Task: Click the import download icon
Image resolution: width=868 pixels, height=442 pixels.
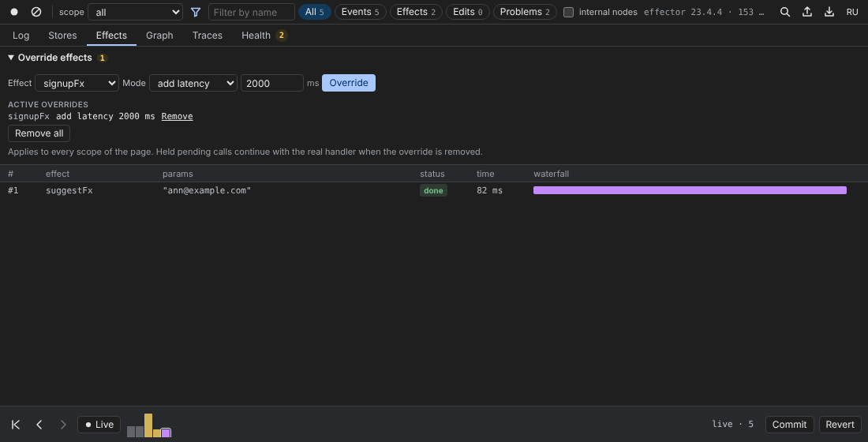Action: pos(829,12)
